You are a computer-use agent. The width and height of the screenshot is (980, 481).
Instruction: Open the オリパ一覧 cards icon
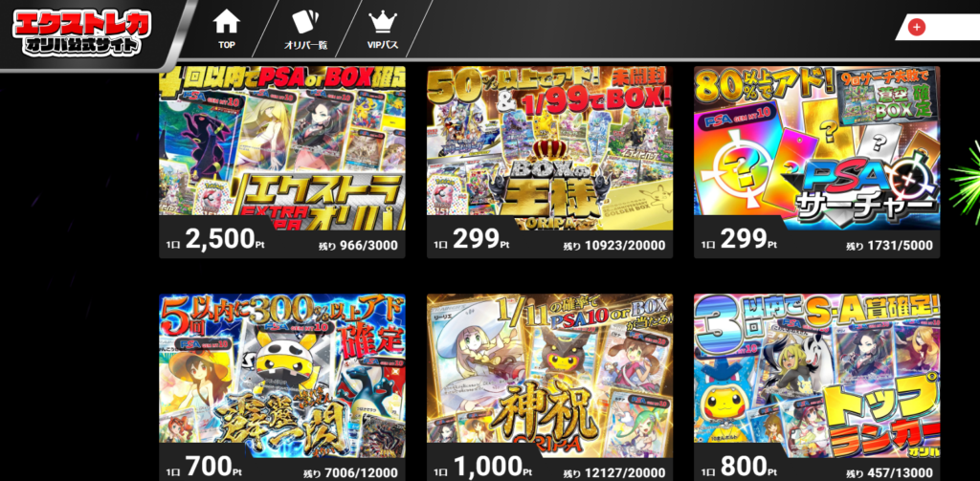pyautogui.click(x=305, y=22)
